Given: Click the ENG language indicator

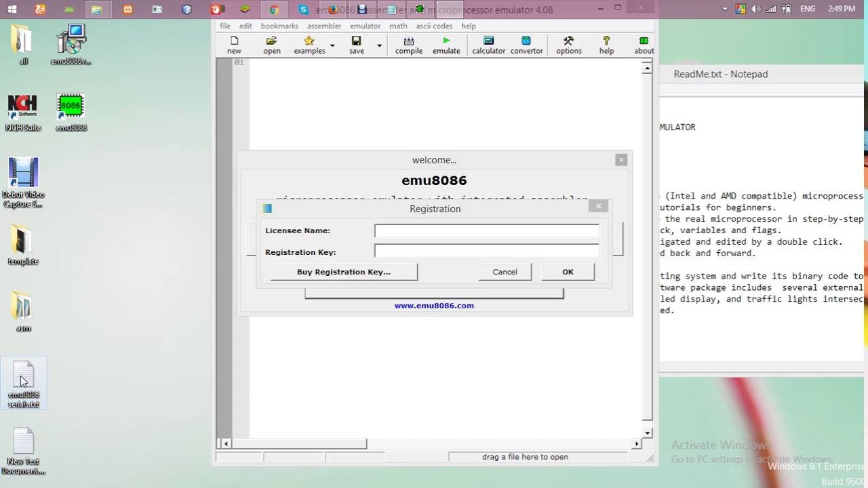Looking at the screenshot, I should point(808,9).
